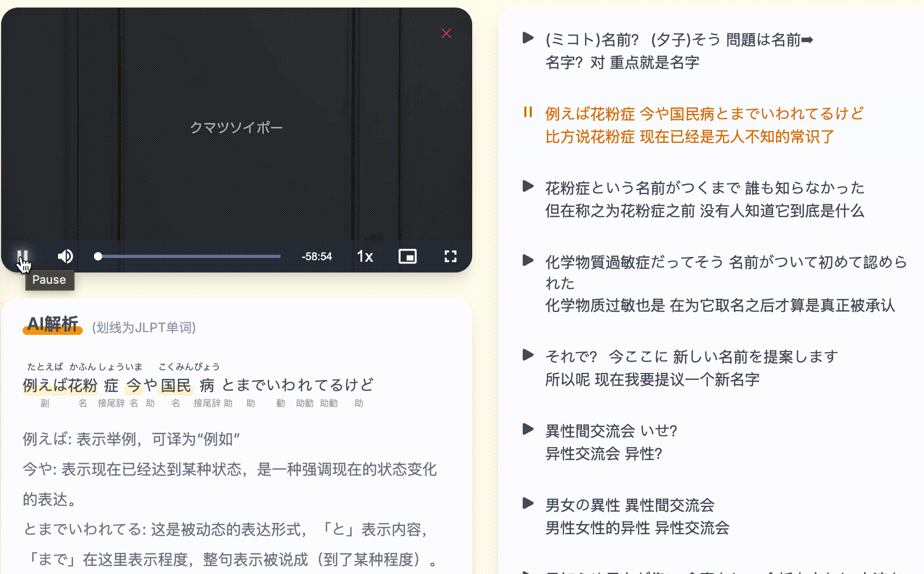Viewport: 924px width, 574px height.
Task: Pause the video playback
Action: tap(22, 256)
